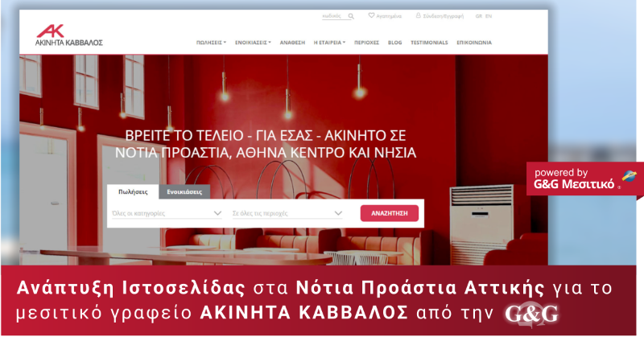644x337 pixels.
Task: Expand the Η ΕΤΑΙΡΕΙΑ menu
Action: [x=329, y=43]
